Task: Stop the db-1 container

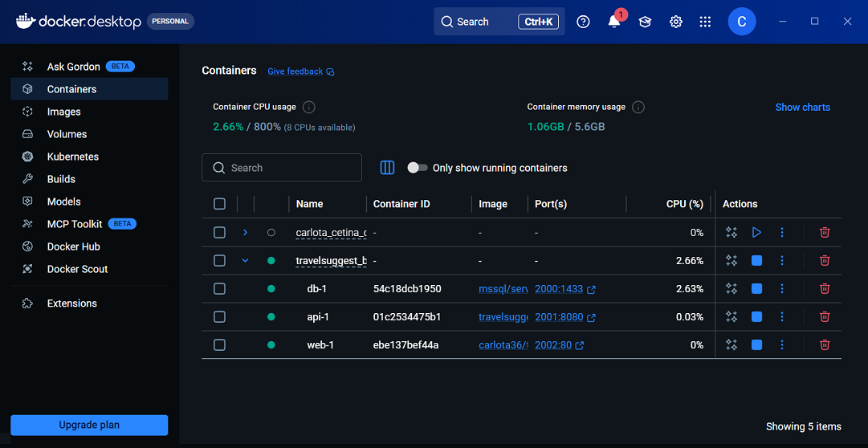Action: pos(756,288)
